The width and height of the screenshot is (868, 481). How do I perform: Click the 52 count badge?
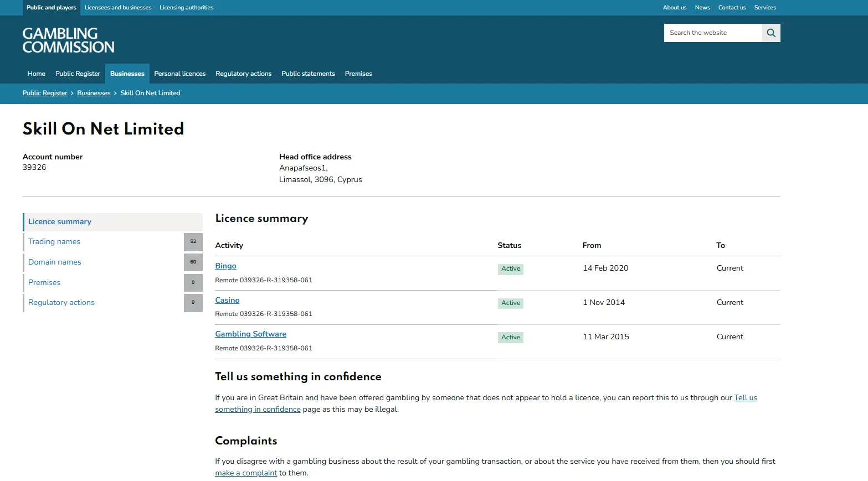[193, 242]
